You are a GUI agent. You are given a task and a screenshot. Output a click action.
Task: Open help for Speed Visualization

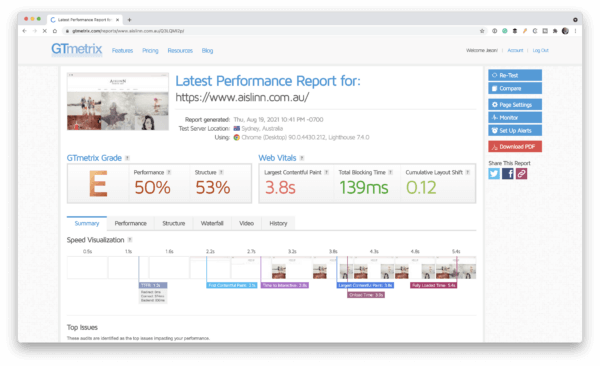(x=130, y=240)
